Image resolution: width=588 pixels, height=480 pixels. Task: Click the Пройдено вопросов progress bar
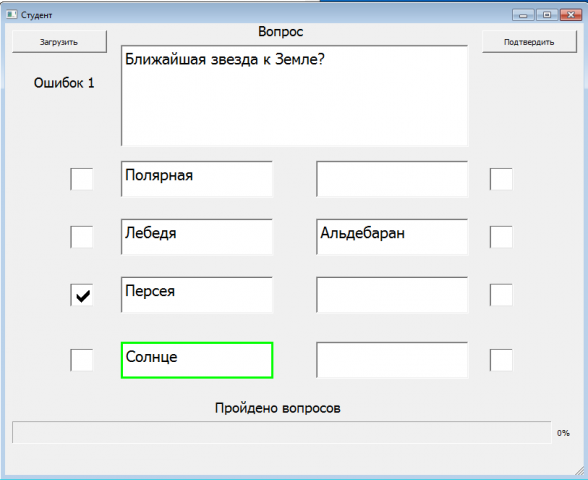(x=282, y=432)
